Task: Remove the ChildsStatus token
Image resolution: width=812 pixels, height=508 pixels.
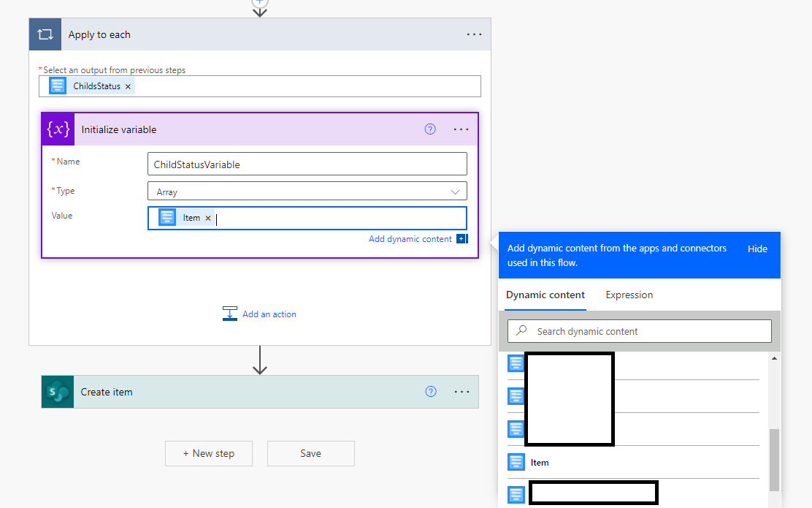Action: point(129,86)
